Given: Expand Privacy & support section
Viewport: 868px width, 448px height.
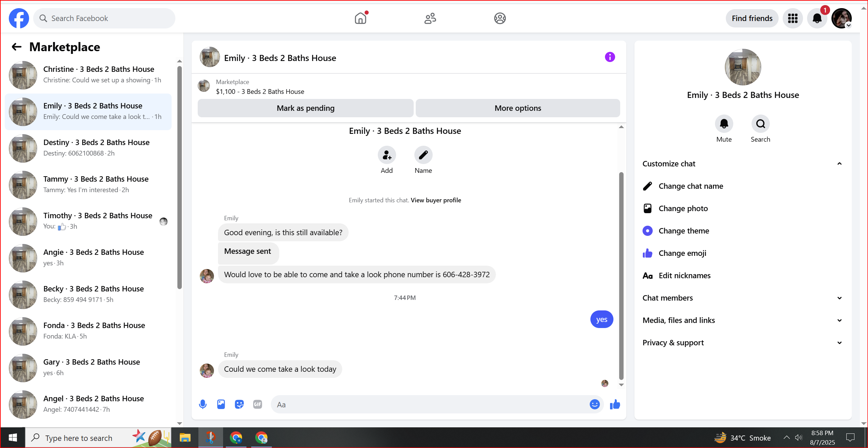Looking at the screenshot, I should tap(743, 343).
